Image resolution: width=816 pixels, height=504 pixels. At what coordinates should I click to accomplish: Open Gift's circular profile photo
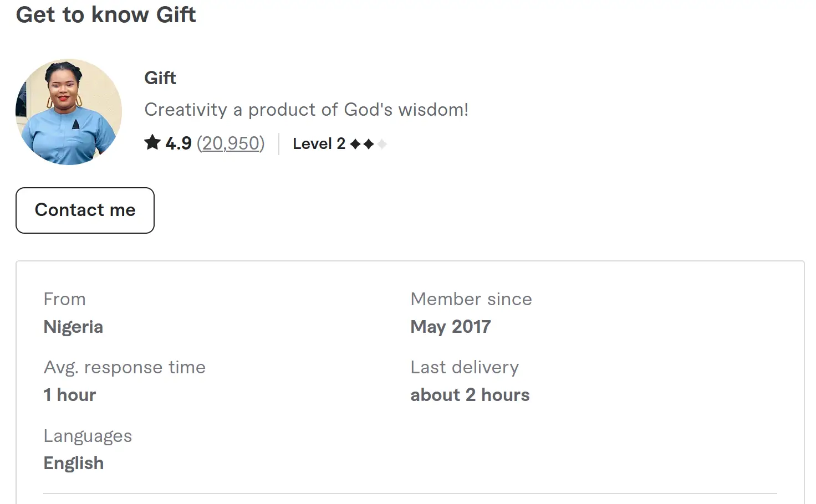tap(69, 112)
